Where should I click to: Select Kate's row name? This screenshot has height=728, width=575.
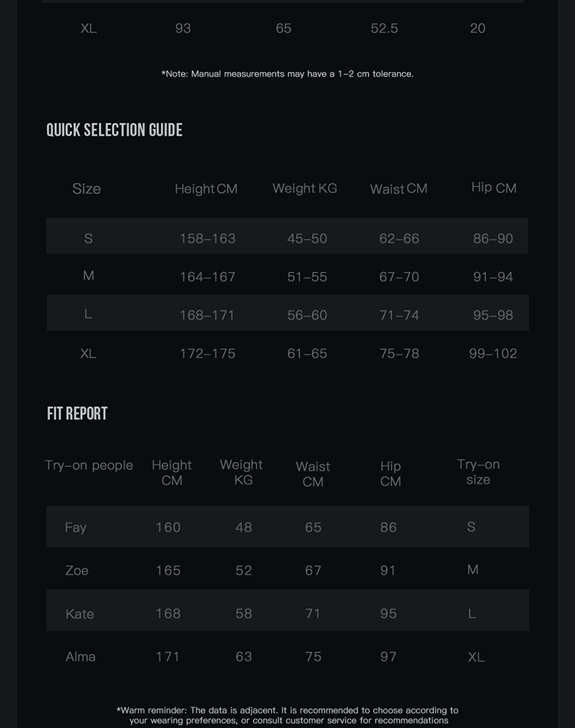pyautogui.click(x=80, y=614)
